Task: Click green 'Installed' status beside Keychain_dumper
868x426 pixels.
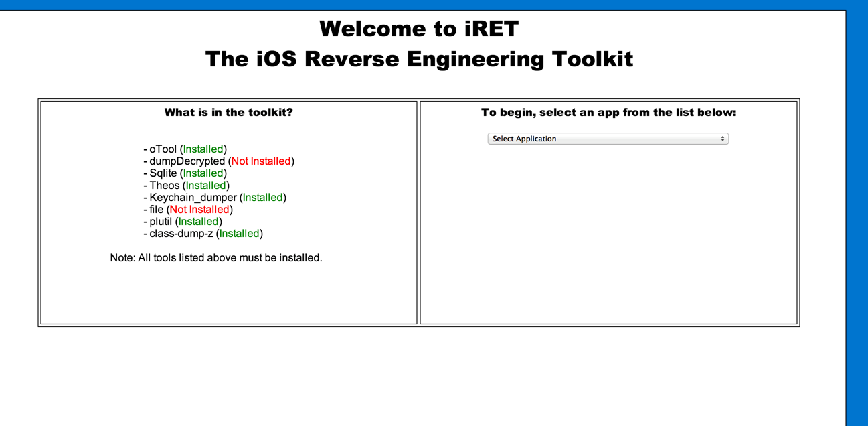Action: coord(262,198)
